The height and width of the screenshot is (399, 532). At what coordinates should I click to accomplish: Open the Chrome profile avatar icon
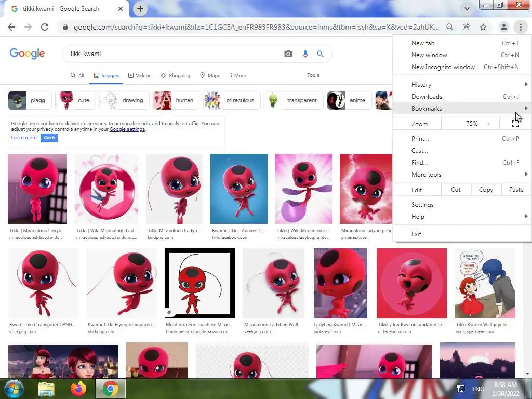[x=504, y=27]
